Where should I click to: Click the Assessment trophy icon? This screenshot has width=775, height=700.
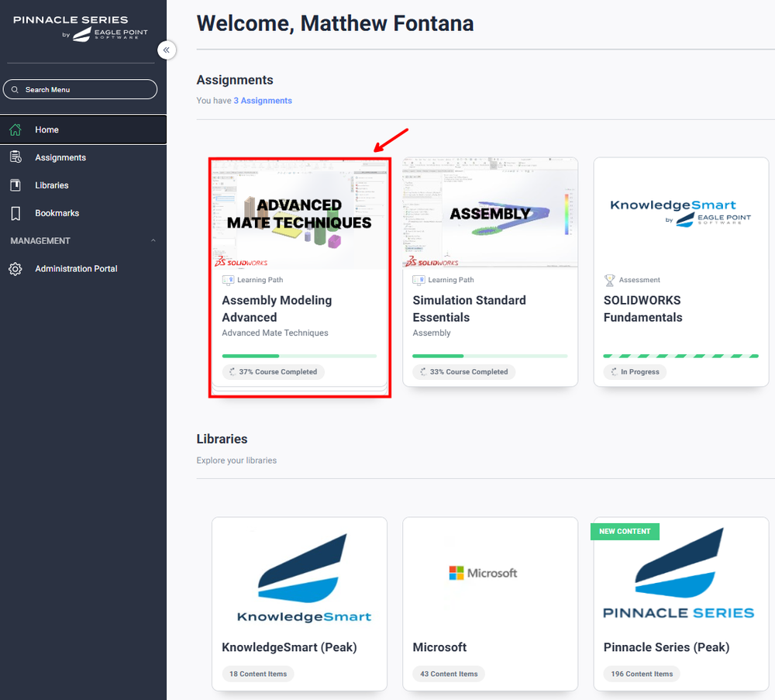pos(609,281)
